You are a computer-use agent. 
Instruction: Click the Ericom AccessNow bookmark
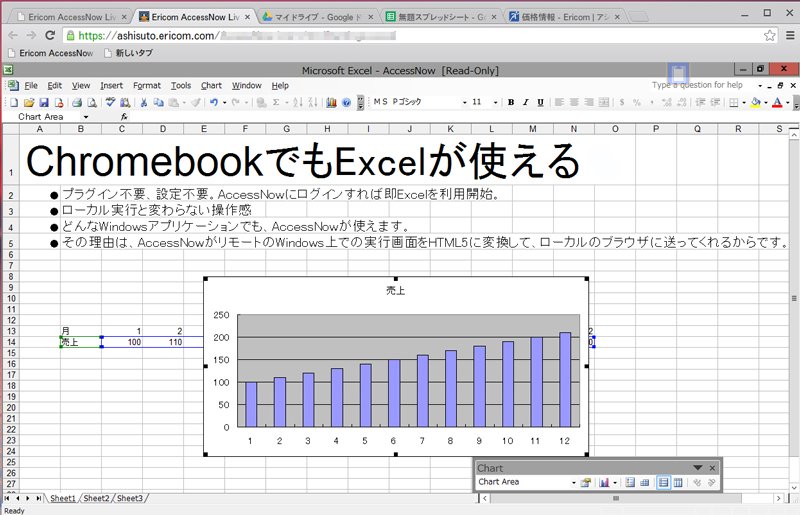pyautogui.click(x=51, y=53)
